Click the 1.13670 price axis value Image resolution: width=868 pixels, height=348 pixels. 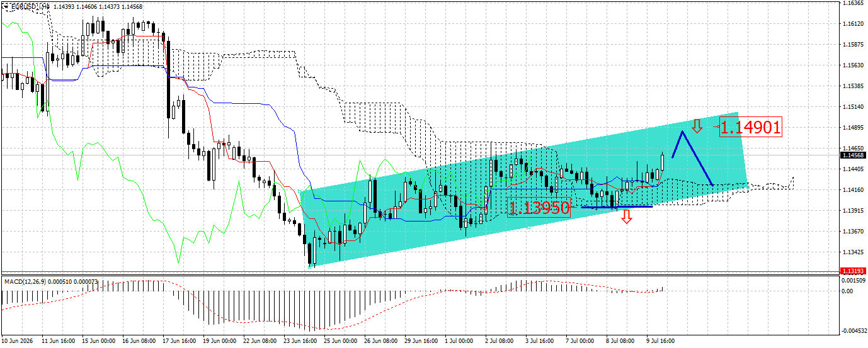(x=854, y=232)
